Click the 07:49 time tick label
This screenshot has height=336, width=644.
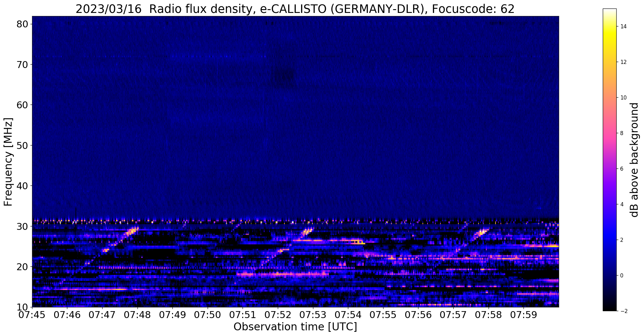172,315
